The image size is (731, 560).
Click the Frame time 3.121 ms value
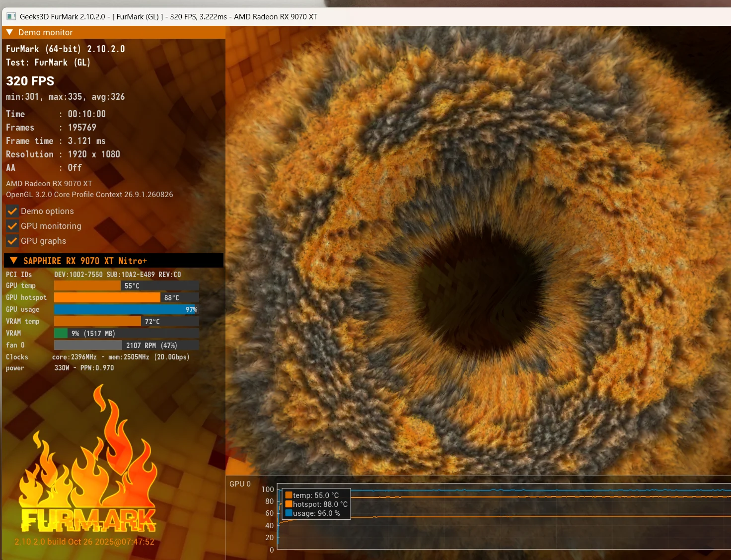click(x=87, y=141)
